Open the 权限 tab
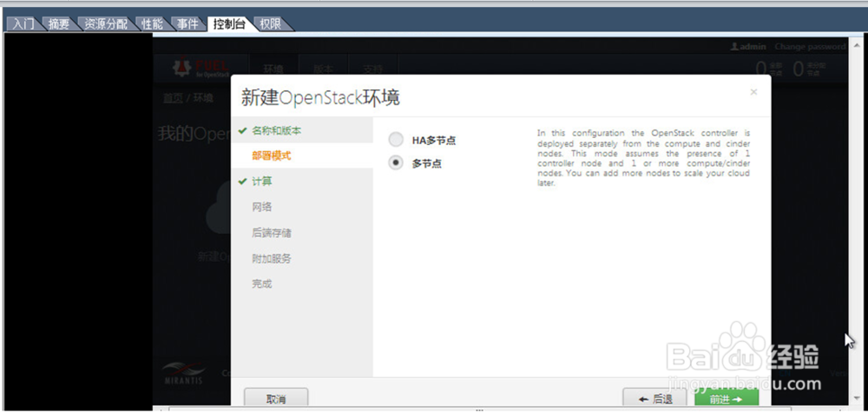The height and width of the screenshot is (414, 868). [271, 23]
